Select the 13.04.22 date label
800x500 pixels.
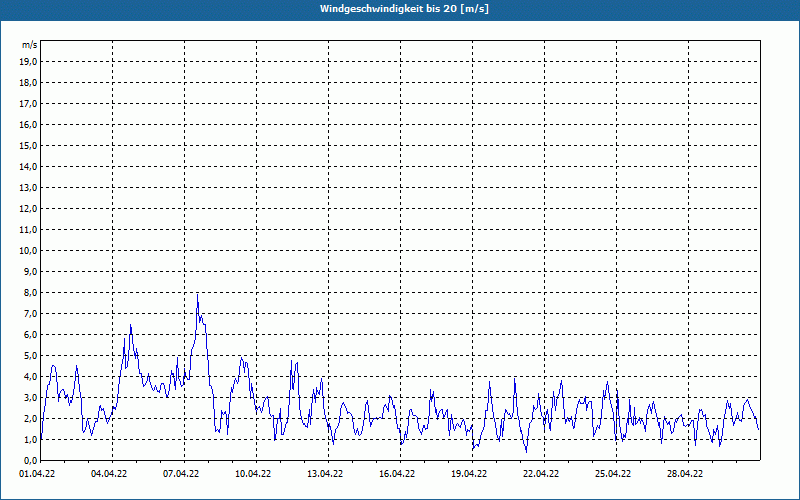click(x=325, y=474)
